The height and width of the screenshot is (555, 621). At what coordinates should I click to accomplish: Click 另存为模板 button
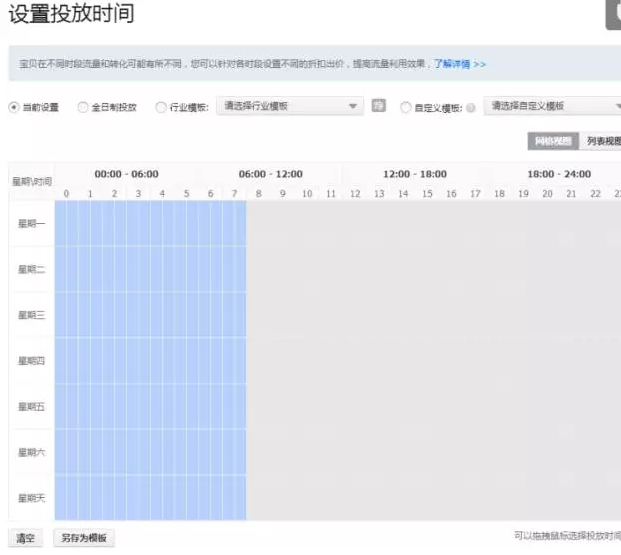coord(83,538)
